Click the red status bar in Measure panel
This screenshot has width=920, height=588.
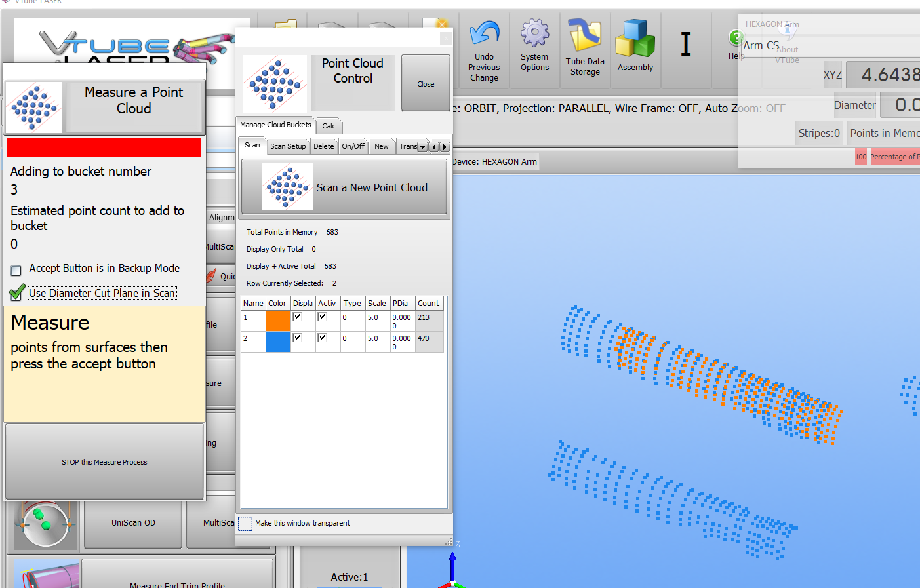104,147
